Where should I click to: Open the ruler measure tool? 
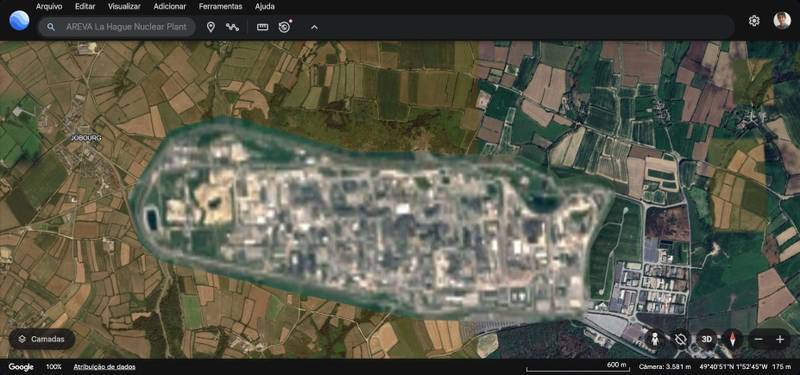coord(262,27)
